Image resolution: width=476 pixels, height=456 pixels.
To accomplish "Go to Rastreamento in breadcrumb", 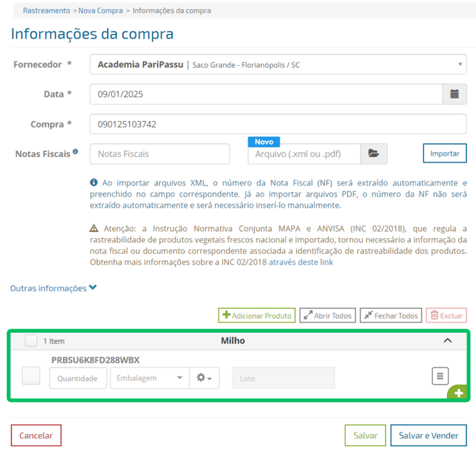I will click(x=46, y=11).
